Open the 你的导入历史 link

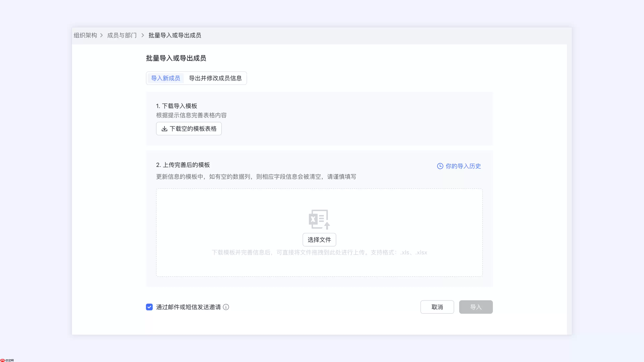point(463,166)
